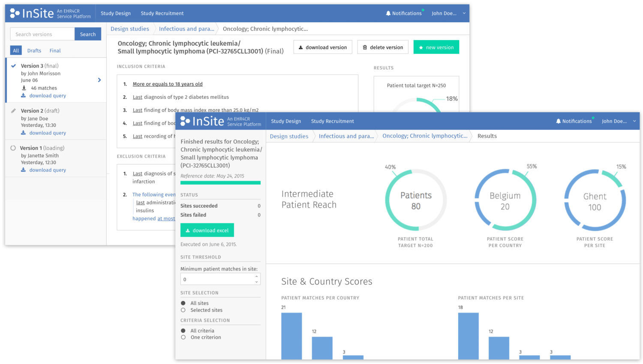Screen dimensions: 643x364
Task: Click bell icon in back window Notifications
Action: [388, 13]
